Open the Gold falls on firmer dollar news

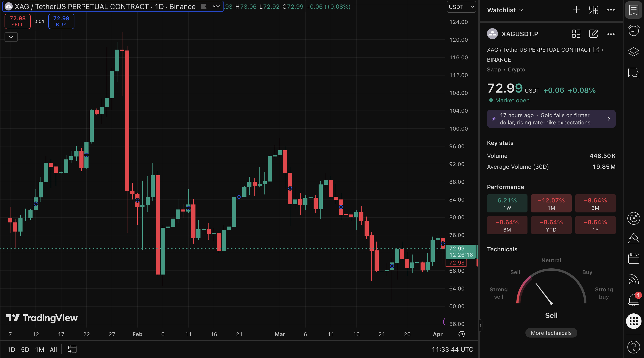click(x=551, y=119)
